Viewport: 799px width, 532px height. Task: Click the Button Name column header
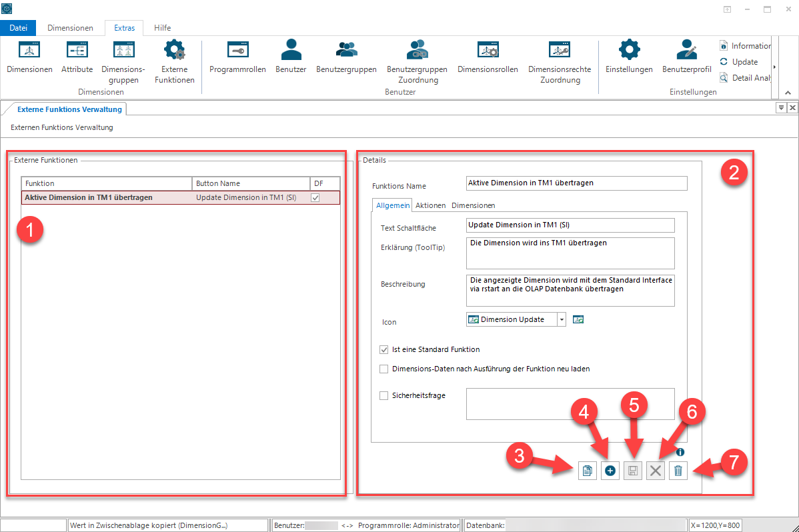[x=251, y=183]
